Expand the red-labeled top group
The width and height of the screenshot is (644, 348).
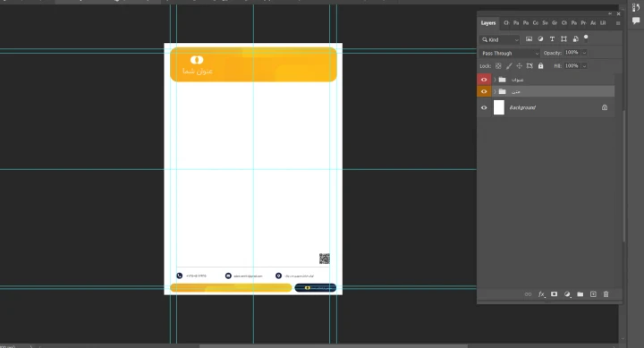click(495, 80)
